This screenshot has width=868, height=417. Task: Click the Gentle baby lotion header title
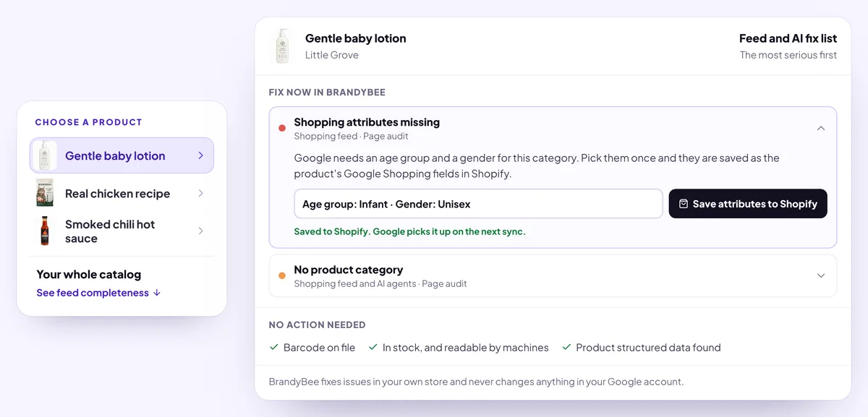click(356, 38)
